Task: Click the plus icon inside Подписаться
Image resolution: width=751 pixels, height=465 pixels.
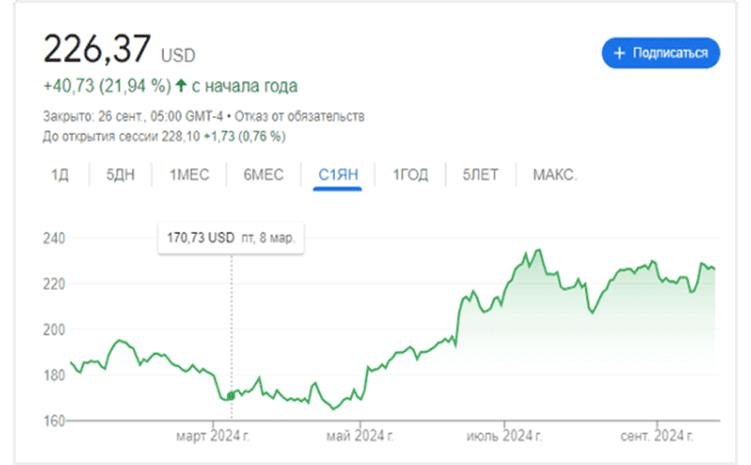Action: tap(619, 53)
